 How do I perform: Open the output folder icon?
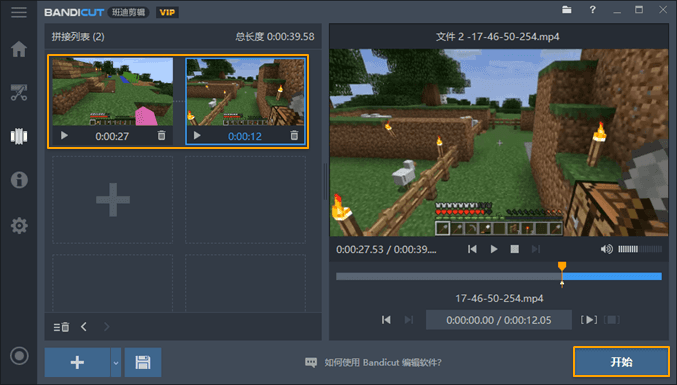click(x=567, y=9)
